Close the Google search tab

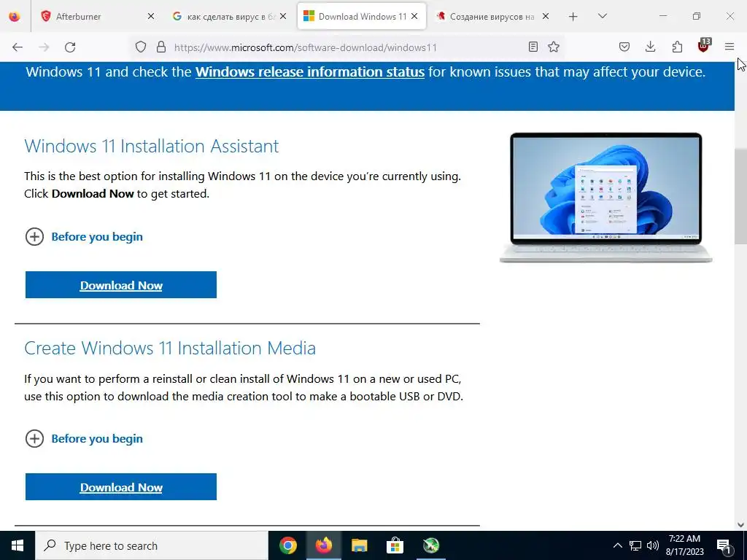pos(283,16)
